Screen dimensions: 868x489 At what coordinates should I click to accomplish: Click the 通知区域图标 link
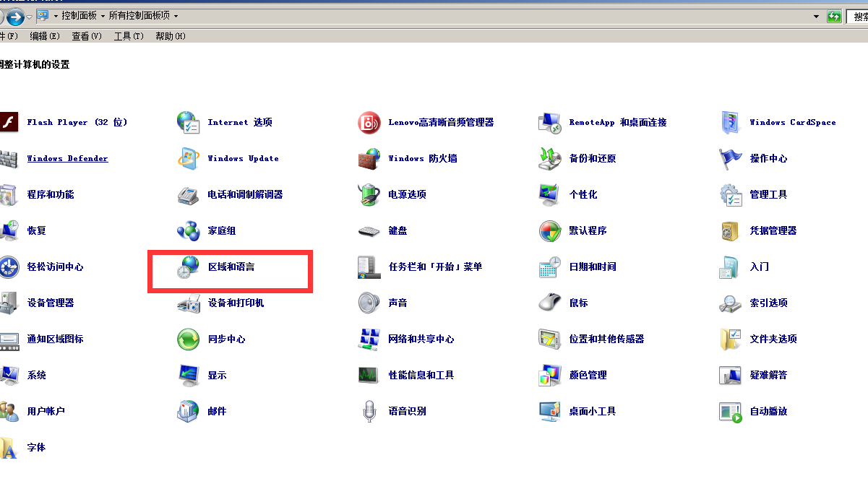pyautogui.click(x=55, y=339)
